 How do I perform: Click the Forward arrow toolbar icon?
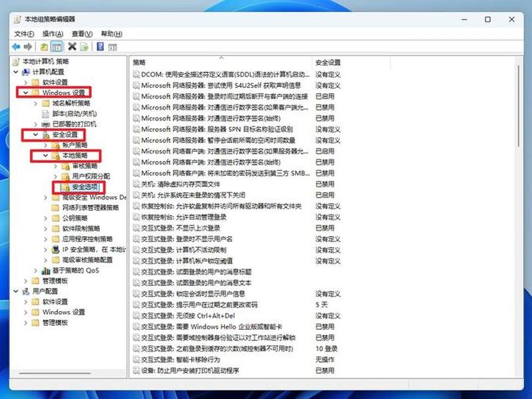28,47
